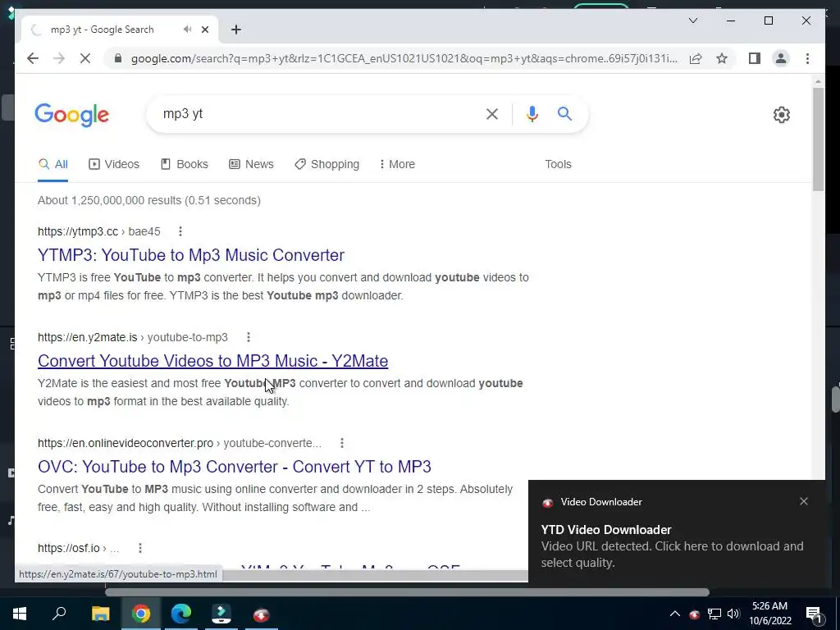View site information via lock icon
840x630 pixels.
[118, 58]
